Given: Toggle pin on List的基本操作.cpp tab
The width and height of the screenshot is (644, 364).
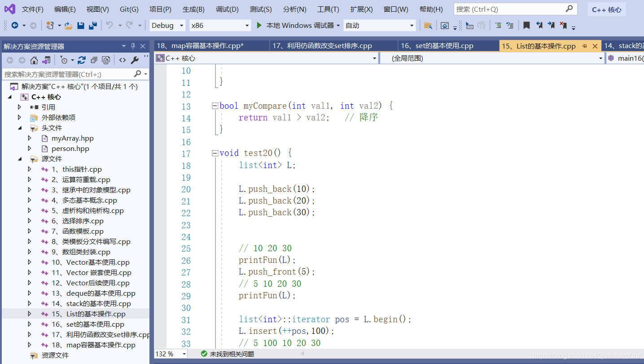Looking at the screenshot, I should (584, 46).
